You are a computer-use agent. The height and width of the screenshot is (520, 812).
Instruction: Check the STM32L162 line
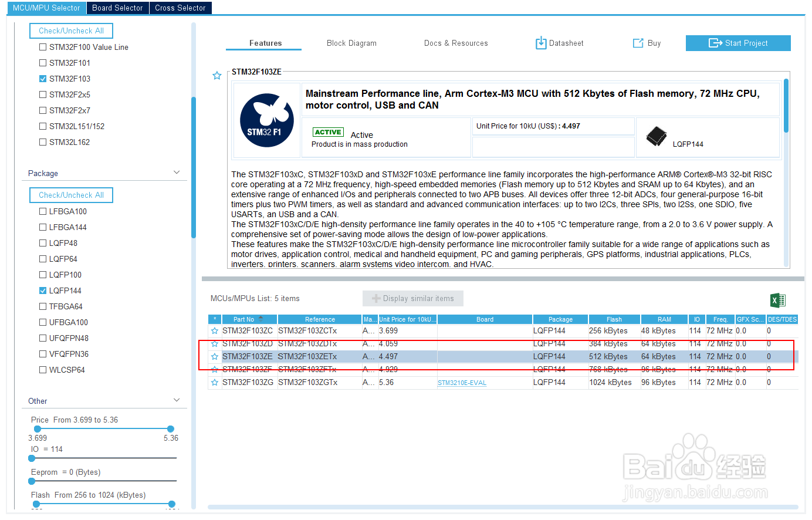43,142
